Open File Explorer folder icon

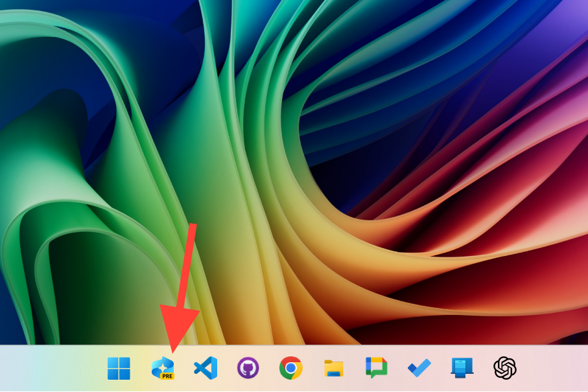click(x=334, y=369)
